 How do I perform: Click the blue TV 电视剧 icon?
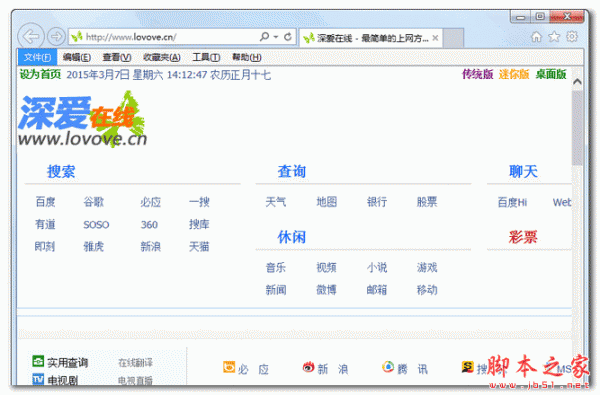(38, 379)
